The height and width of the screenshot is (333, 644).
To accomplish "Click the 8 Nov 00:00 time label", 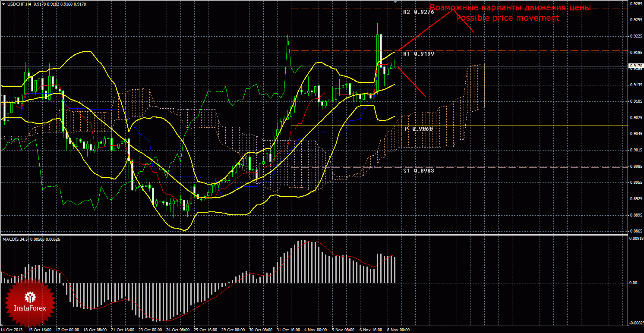I will click(x=399, y=330).
